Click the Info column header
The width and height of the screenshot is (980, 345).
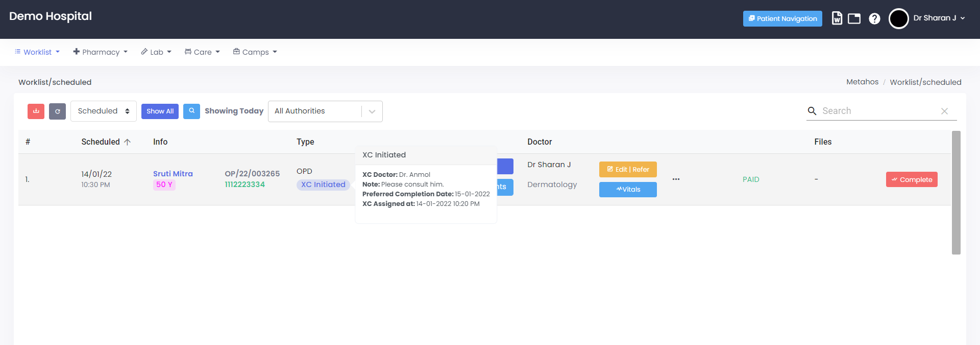pos(160,142)
